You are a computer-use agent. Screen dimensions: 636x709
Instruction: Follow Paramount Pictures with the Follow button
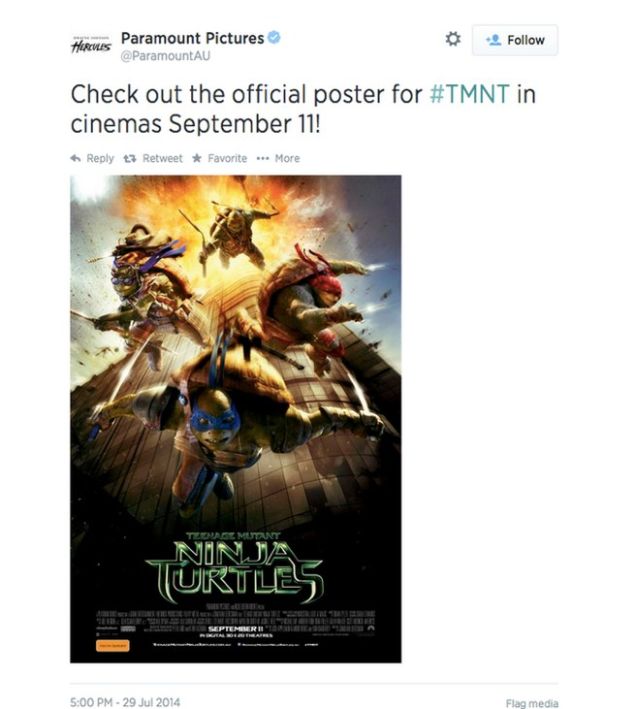(515, 40)
